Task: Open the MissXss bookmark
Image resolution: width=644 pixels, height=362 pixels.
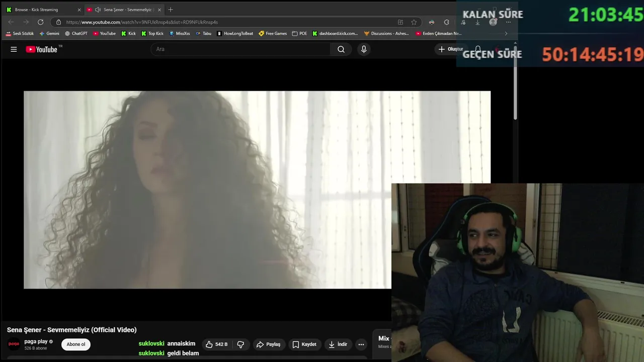Action: (180, 34)
